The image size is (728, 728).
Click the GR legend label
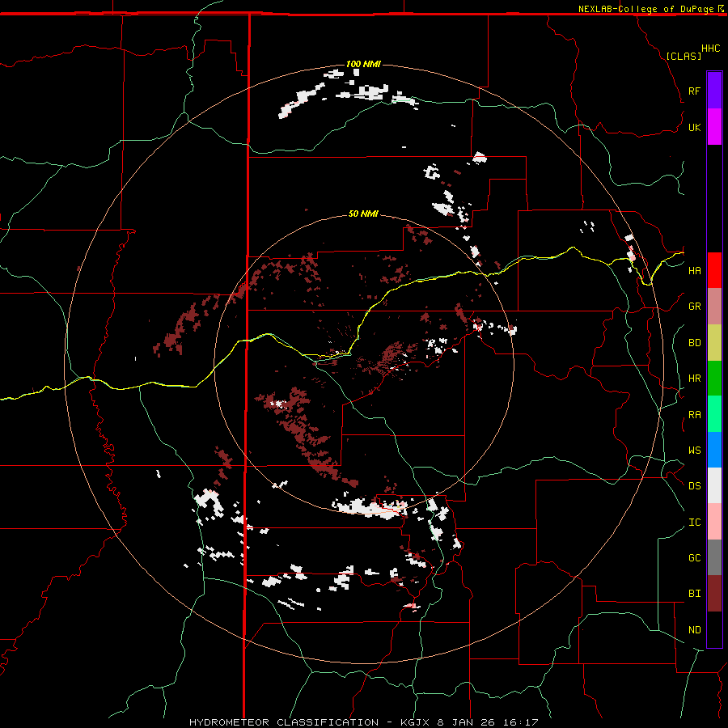click(x=694, y=307)
